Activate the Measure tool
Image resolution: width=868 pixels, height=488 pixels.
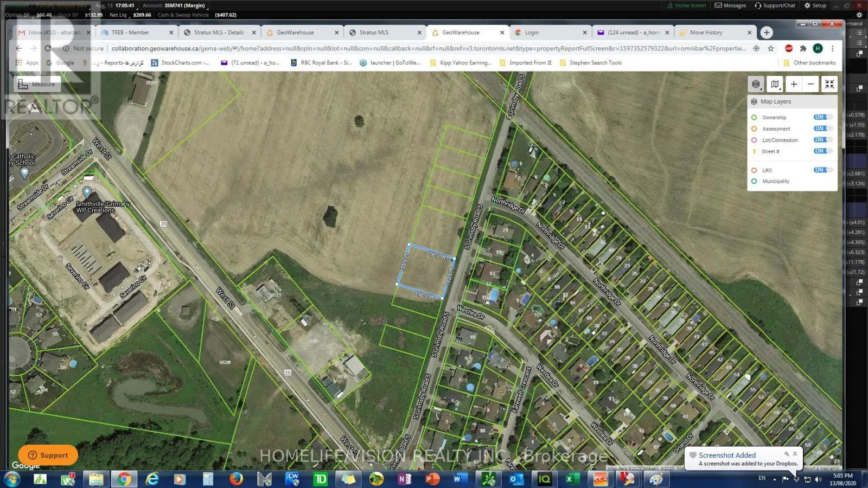(37, 84)
